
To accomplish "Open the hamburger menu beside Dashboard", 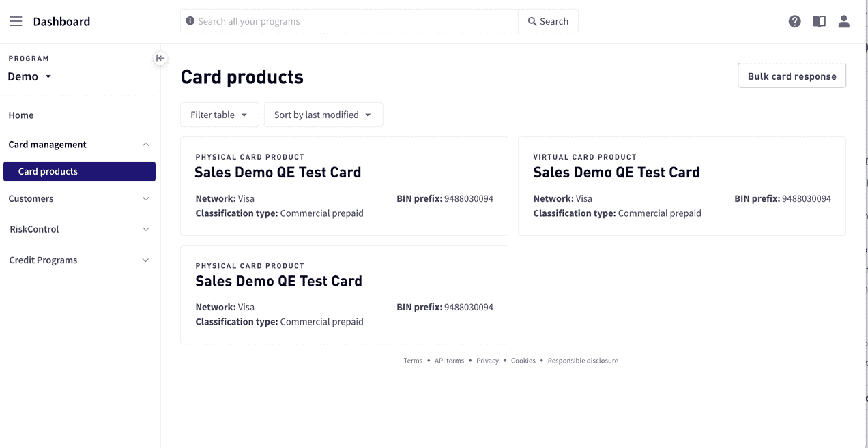I will tap(16, 20).
